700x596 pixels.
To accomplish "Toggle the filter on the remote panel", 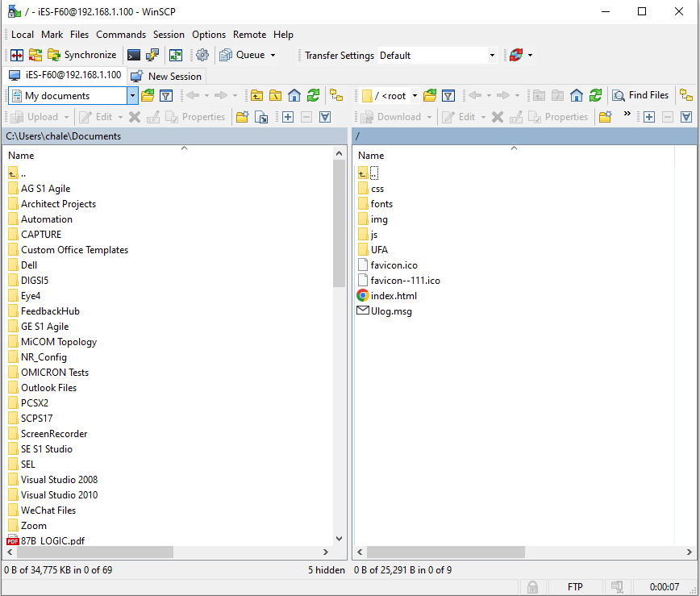I will pyautogui.click(x=448, y=95).
